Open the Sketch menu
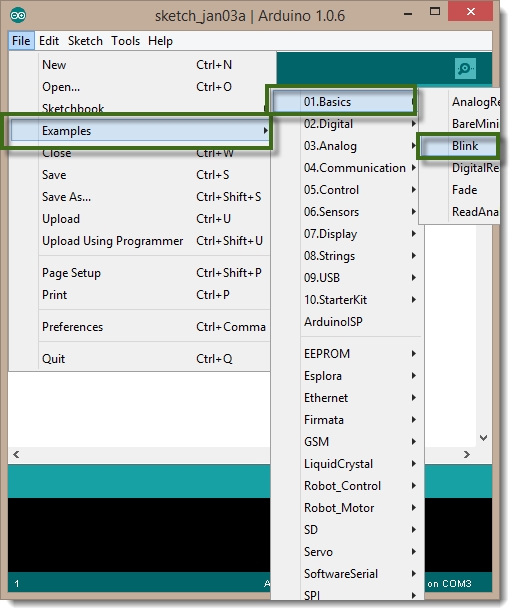The height and width of the screenshot is (615, 515). [85, 41]
